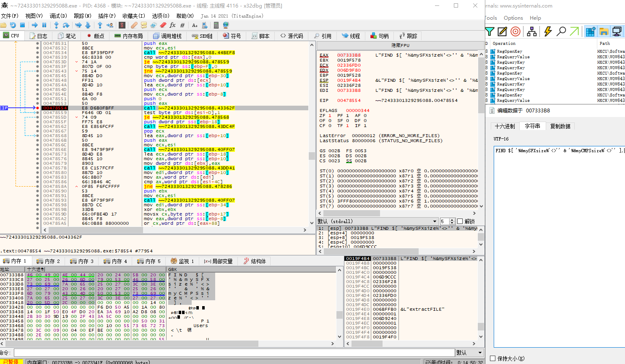Toggle the 解锁 checkbox

tap(460, 221)
